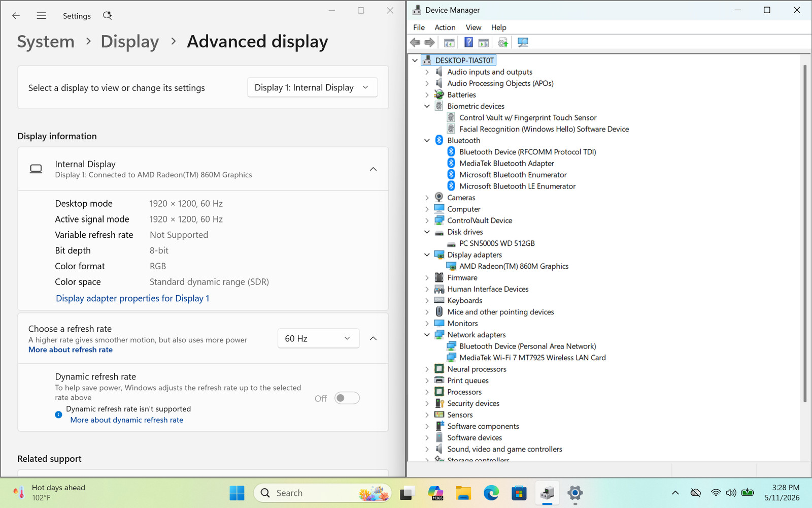Collapse Internal Display information section

tap(373, 169)
